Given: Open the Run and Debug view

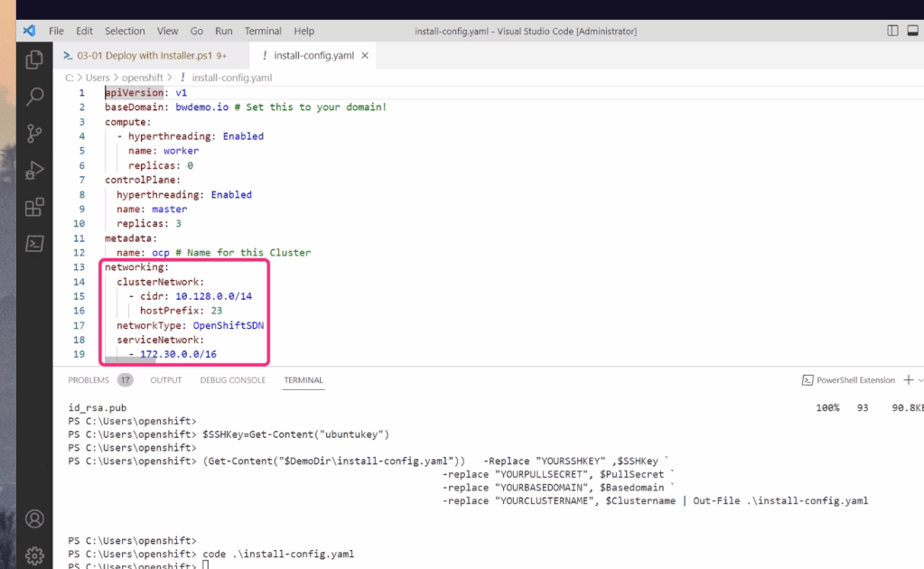Looking at the screenshot, I should click(x=34, y=170).
